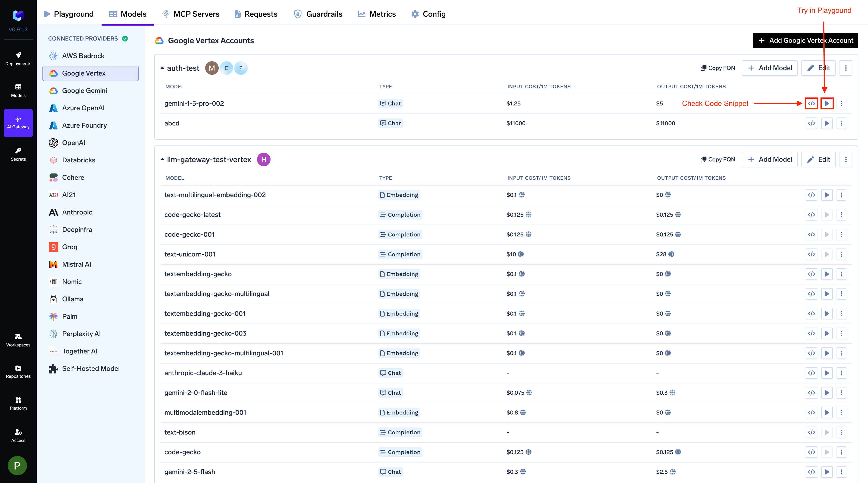Collapse the auth-test account section
This screenshot has width=868, height=483.
coord(163,68)
